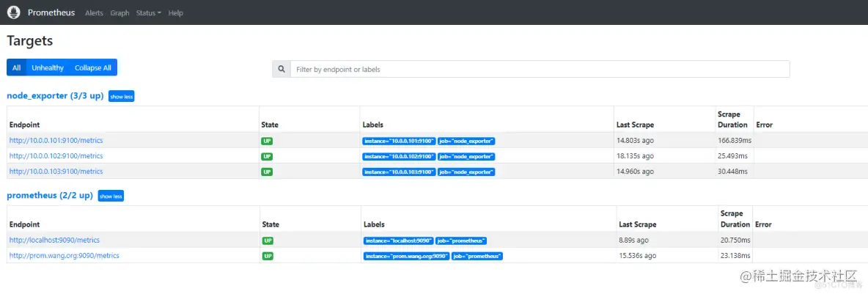Viewport: 868px width, 294px height.
Task: Select the All targets filter
Action: click(16, 67)
